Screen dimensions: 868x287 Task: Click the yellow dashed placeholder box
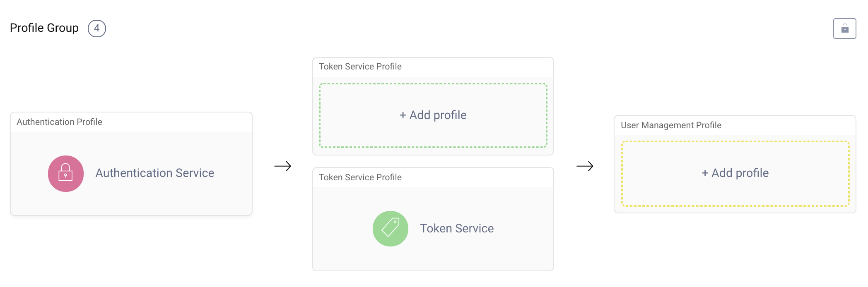[x=735, y=194]
